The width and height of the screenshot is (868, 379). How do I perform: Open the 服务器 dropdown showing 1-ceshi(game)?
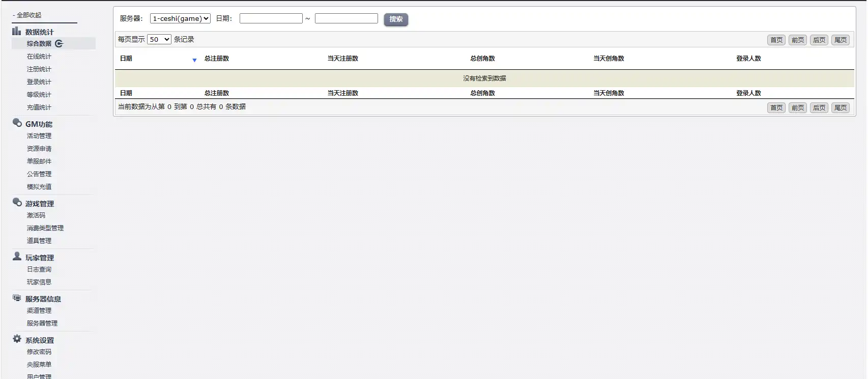(180, 19)
